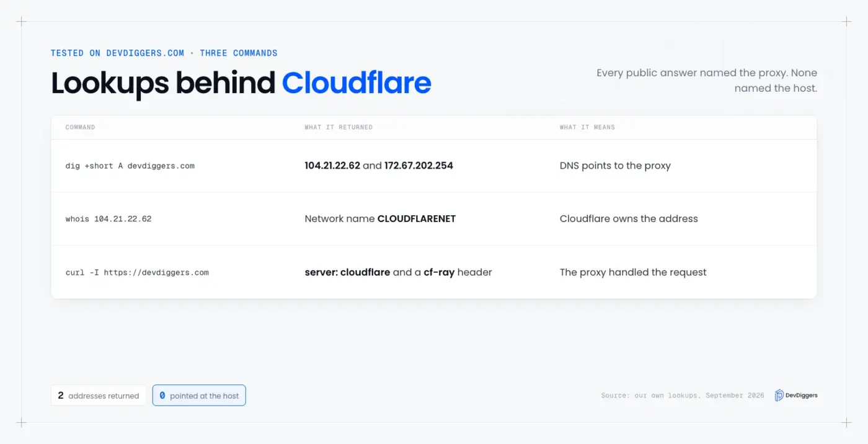Click the "server: cloudflare and a cf-ray header" result
The width and height of the screenshot is (868, 444).
point(398,272)
